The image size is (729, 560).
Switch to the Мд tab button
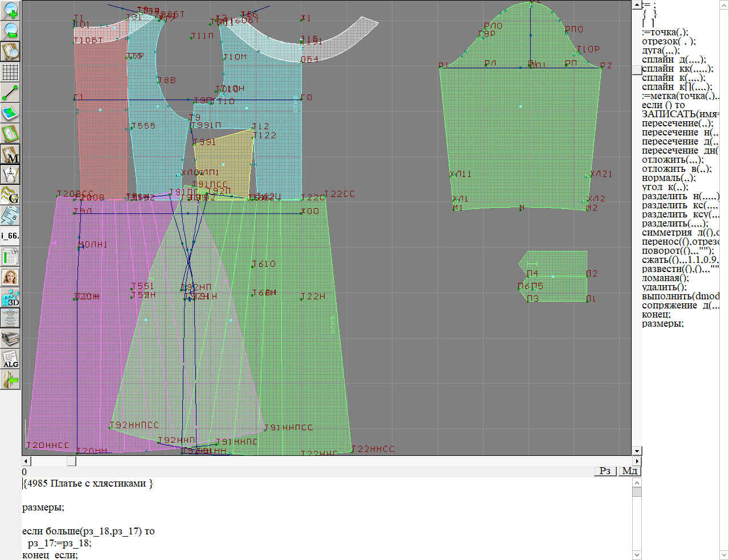(629, 471)
